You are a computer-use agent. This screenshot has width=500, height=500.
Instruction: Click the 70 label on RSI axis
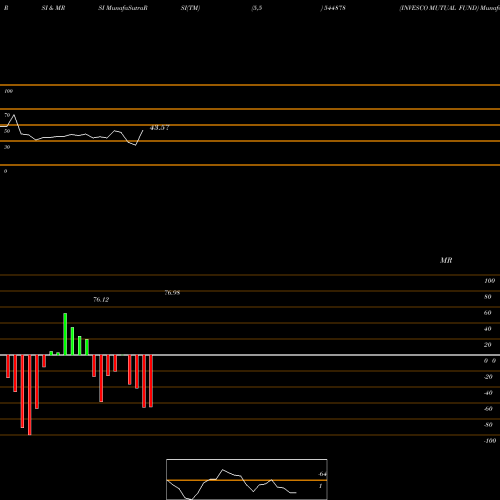coord(7,115)
